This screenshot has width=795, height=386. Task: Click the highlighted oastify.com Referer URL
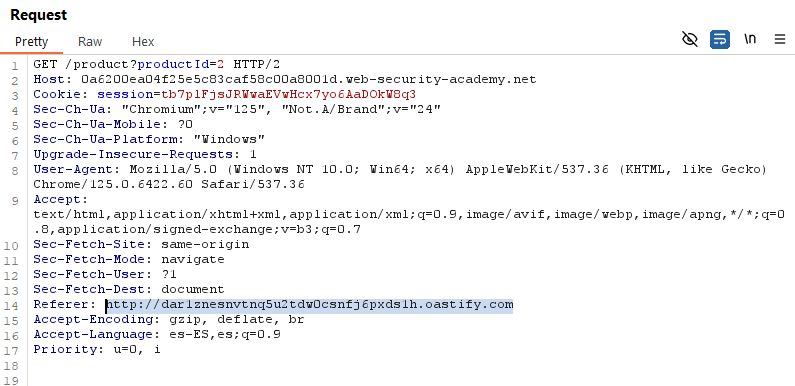310,305
